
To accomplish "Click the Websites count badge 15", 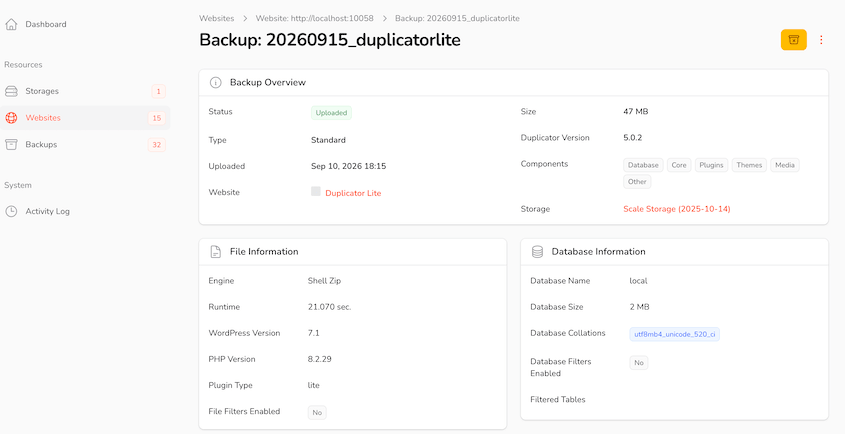I will (157, 118).
